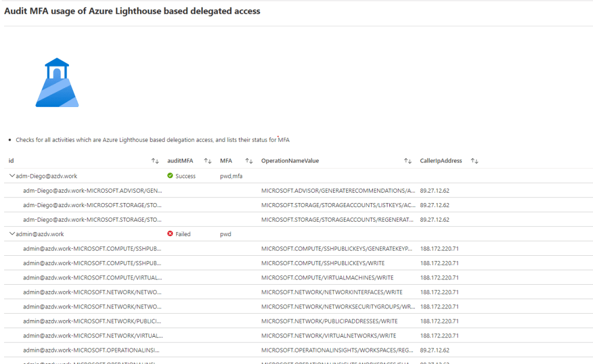Click the OperationNameValue column header text

tap(290, 161)
